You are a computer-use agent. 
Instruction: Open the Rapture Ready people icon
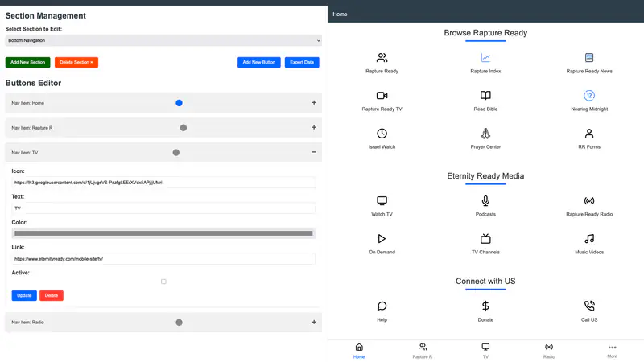(382, 58)
